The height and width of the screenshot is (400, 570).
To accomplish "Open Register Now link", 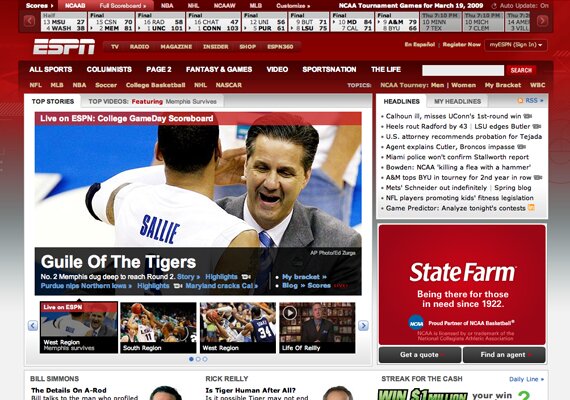I will pos(462,45).
